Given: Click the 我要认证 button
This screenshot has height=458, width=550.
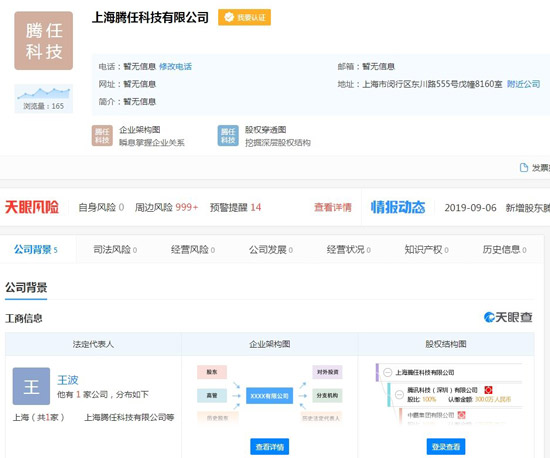Looking at the screenshot, I should click(x=244, y=17).
